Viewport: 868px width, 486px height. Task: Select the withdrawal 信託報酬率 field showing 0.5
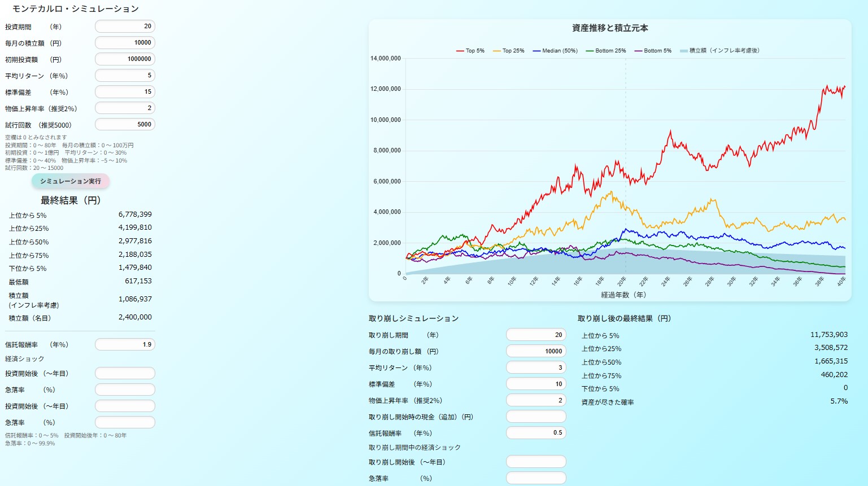(535, 433)
